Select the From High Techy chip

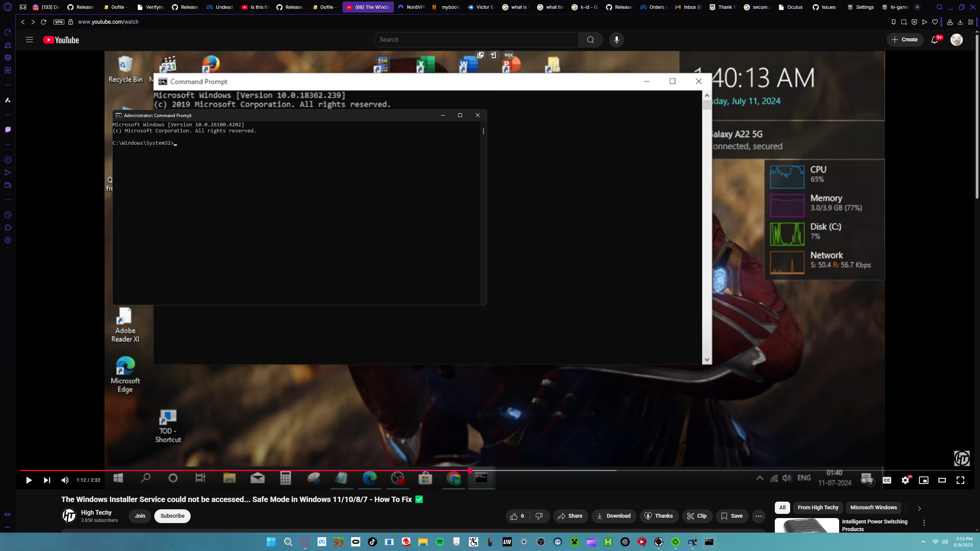818,507
